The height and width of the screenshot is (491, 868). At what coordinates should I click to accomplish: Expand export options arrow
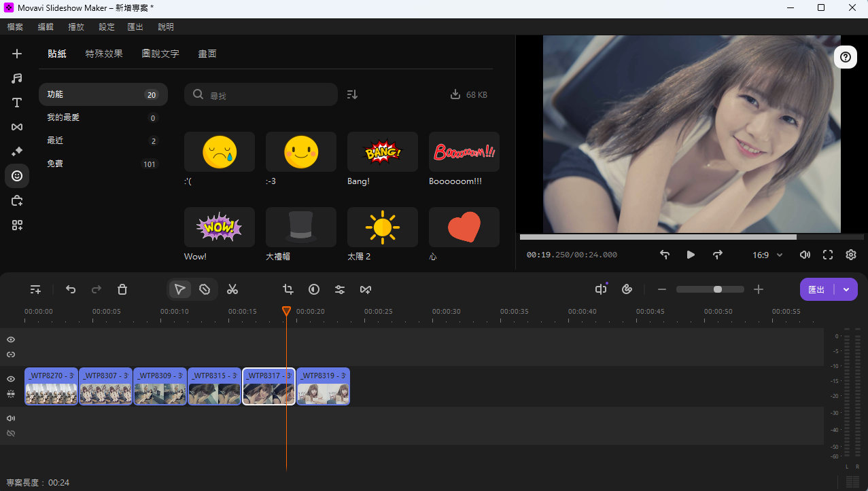coord(846,289)
